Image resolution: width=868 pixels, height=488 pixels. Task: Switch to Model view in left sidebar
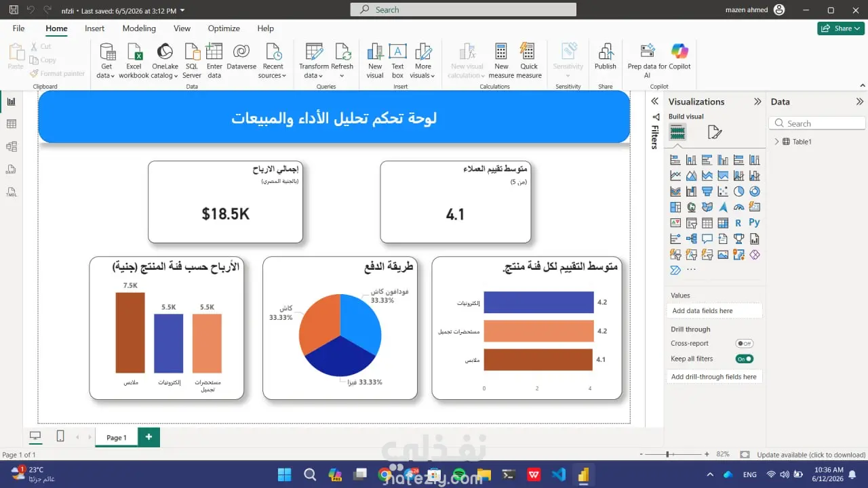pos(11,146)
